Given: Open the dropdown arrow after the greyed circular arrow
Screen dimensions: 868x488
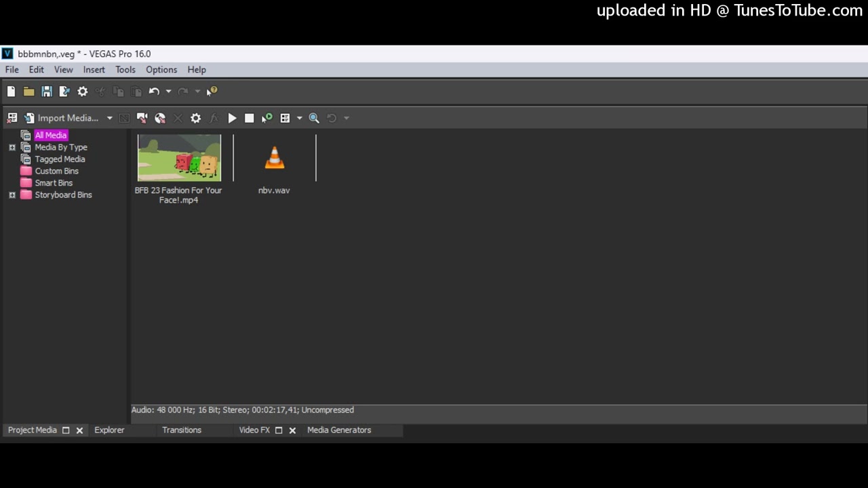Looking at the screenshot, I should (x=346, y=118).
